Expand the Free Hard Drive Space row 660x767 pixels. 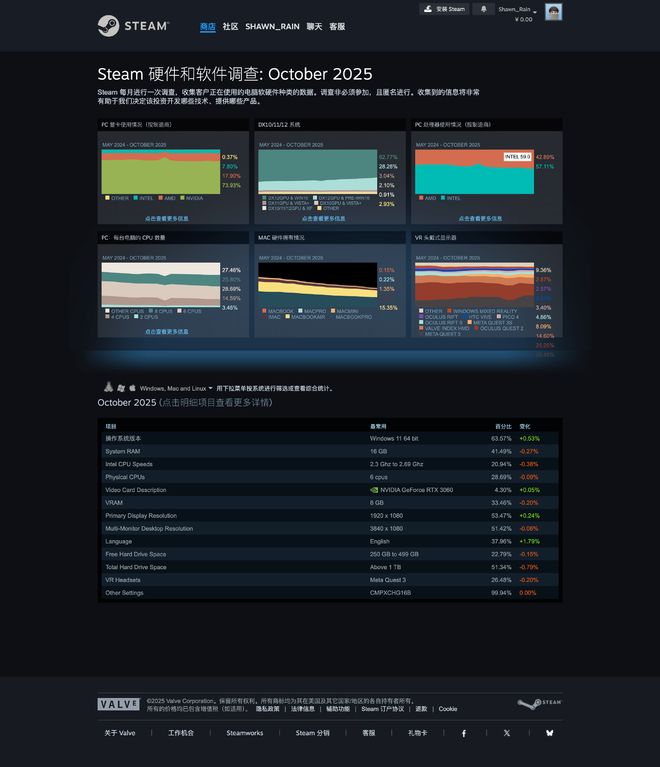click(x=330, y=554)
